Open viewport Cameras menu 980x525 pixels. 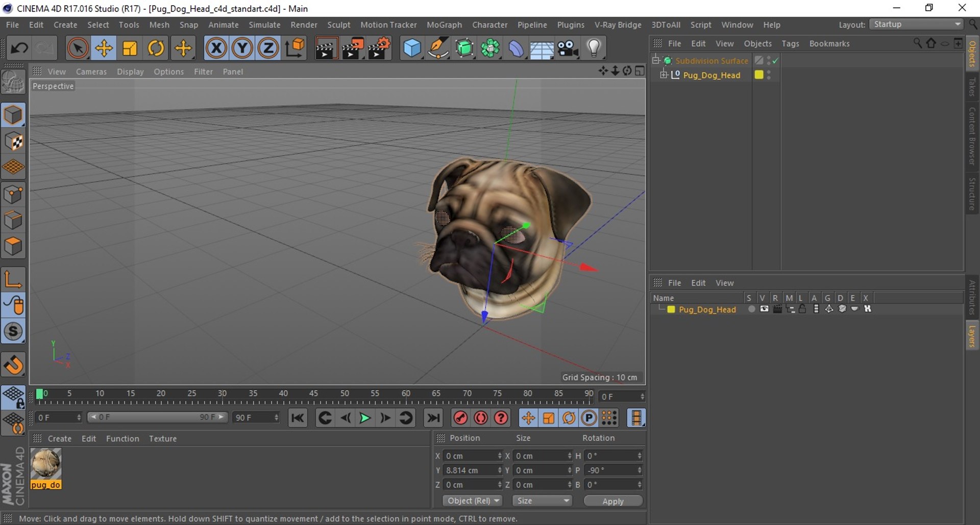click(x=91, y=71)
